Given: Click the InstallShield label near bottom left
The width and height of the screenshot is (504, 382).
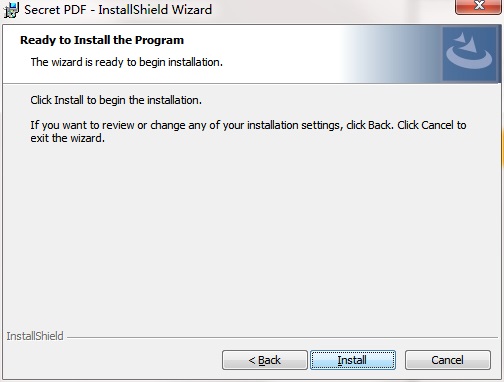Looking at the screenshot, I should [x=35, y=336].
